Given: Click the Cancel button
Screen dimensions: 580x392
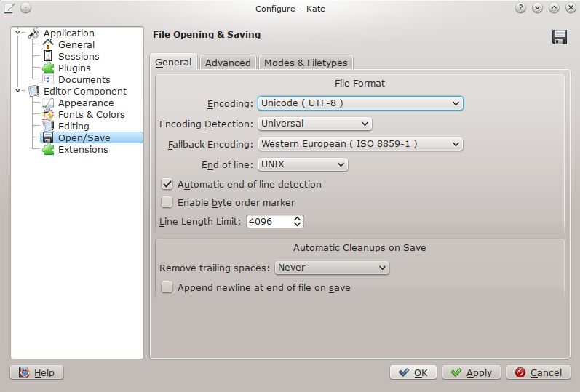Looking at the screenshot, I should (539, 372).
